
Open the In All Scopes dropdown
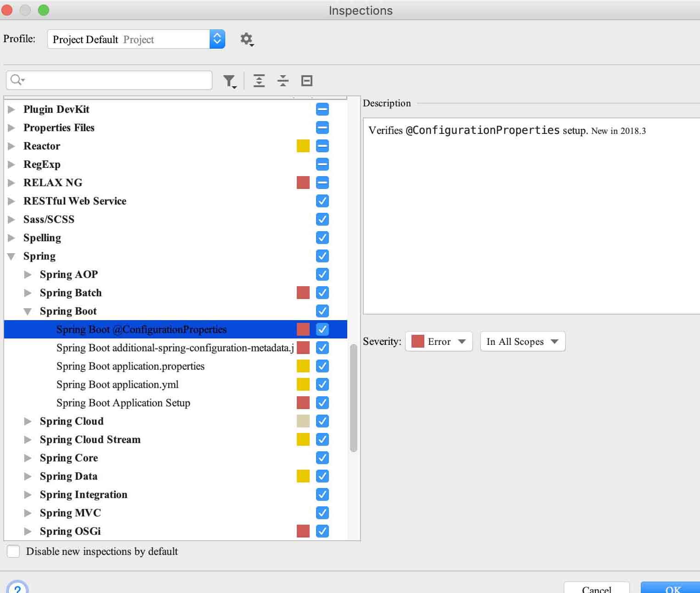tap(522, 341)
